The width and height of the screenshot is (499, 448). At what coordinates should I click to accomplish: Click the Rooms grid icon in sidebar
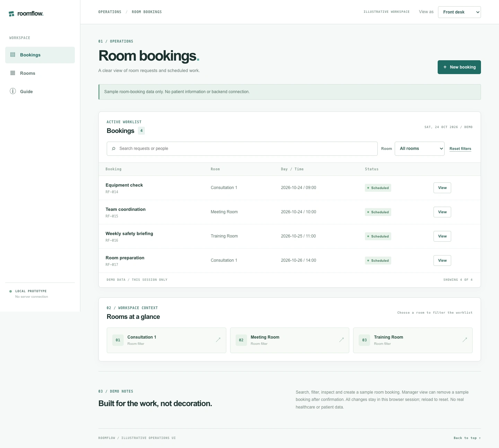13,73
